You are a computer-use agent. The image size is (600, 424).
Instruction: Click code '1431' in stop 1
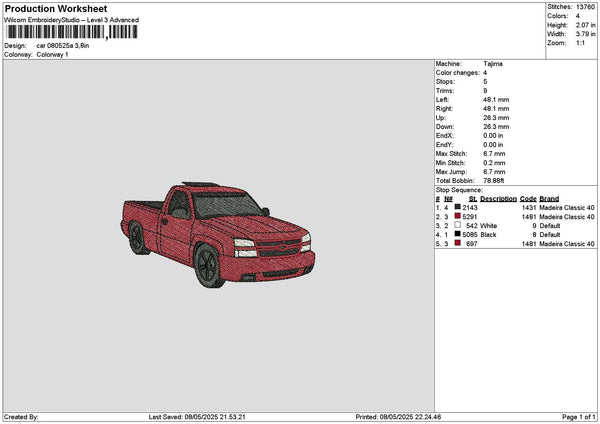529,208
